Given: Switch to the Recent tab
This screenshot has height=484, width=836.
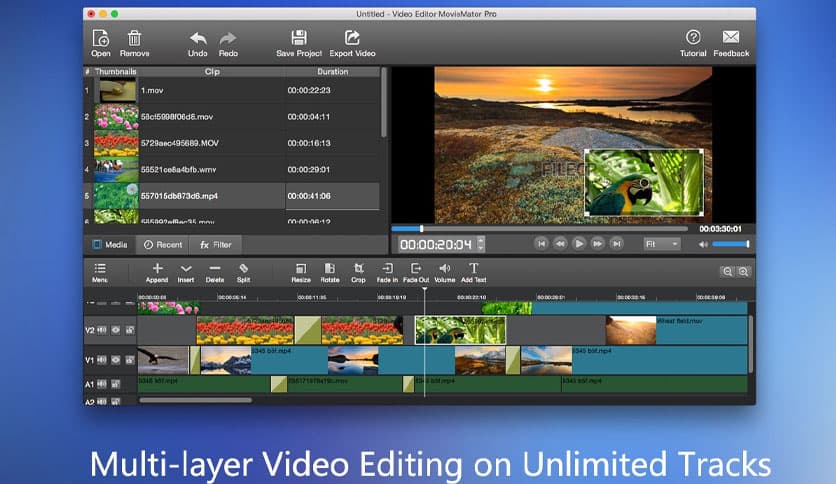Looking at the screenshot, I should pos(163,245).
